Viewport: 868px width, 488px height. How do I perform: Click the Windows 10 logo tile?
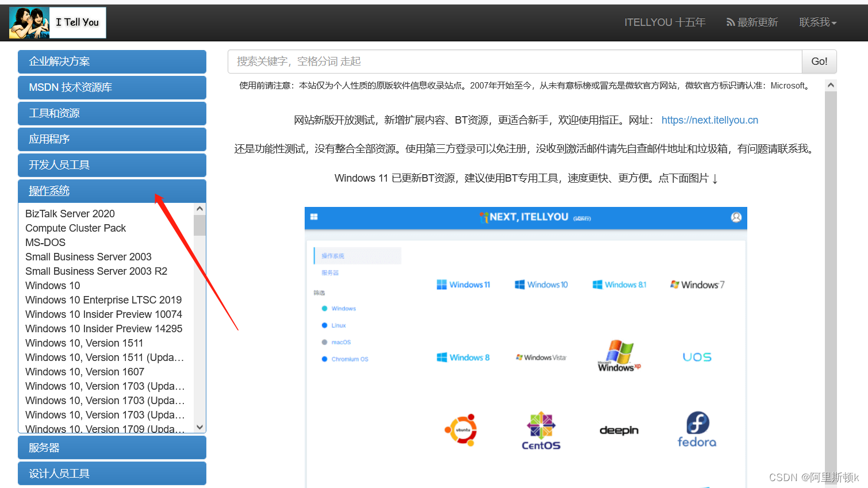[x=541, y=285]
